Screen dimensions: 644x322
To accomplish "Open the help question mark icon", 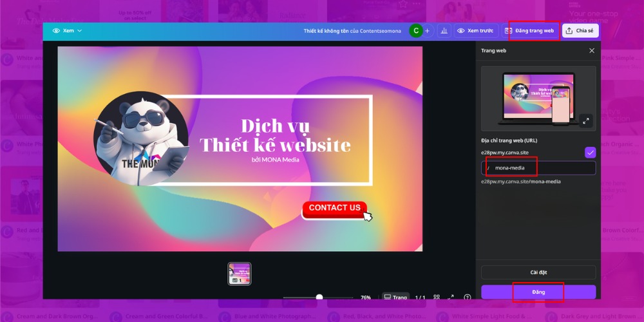I will click(x=467, y=298).
